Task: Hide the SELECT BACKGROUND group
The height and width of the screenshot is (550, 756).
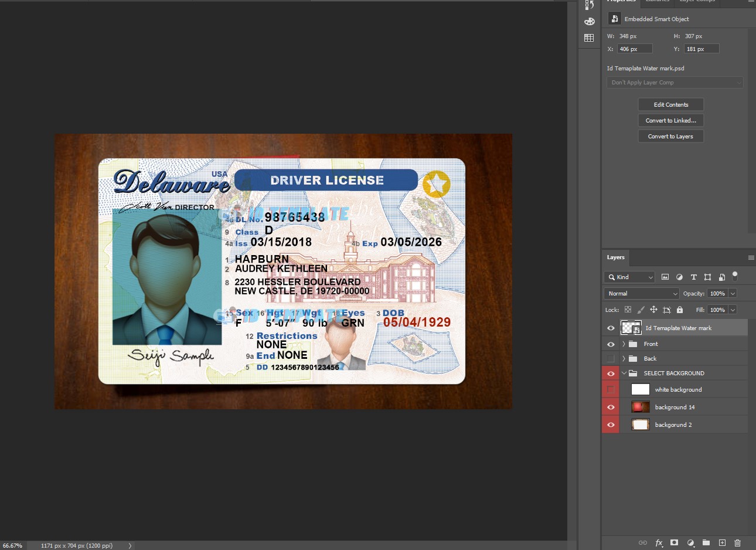Action: (611, 374)
